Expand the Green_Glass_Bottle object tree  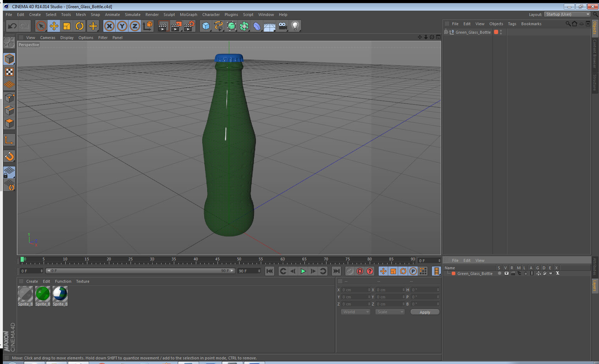[446, 32]
